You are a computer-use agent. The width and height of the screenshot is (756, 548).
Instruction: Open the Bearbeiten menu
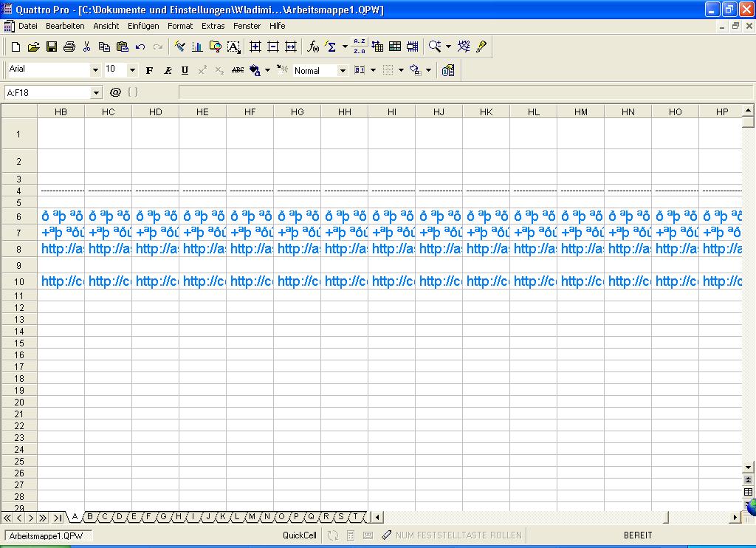65,26
